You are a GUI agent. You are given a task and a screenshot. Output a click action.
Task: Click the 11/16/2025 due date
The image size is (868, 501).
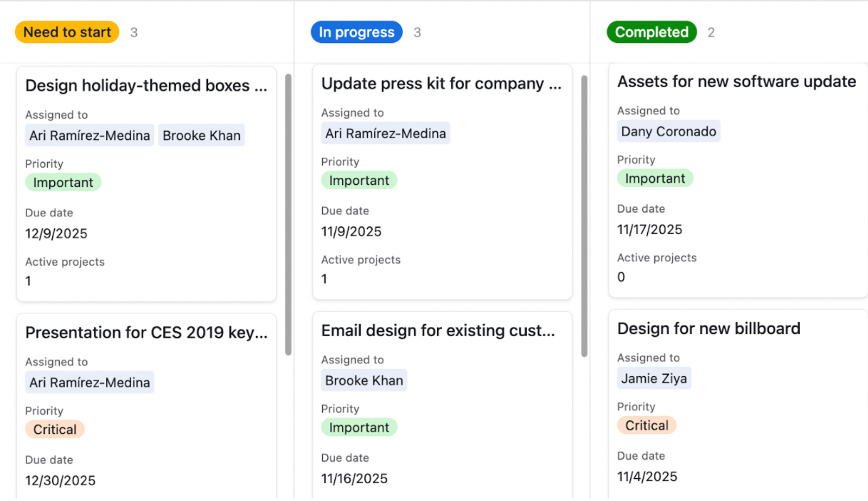(354, 478)
